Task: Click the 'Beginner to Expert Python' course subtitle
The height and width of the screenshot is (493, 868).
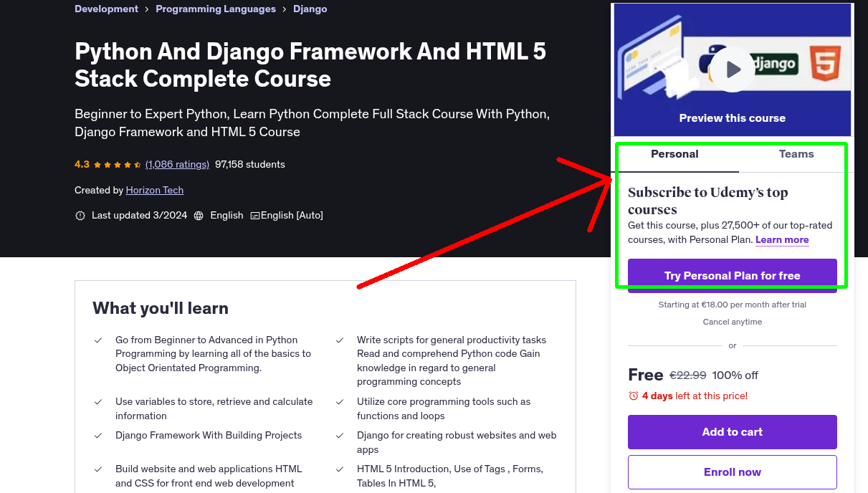Action: (312, 123)
